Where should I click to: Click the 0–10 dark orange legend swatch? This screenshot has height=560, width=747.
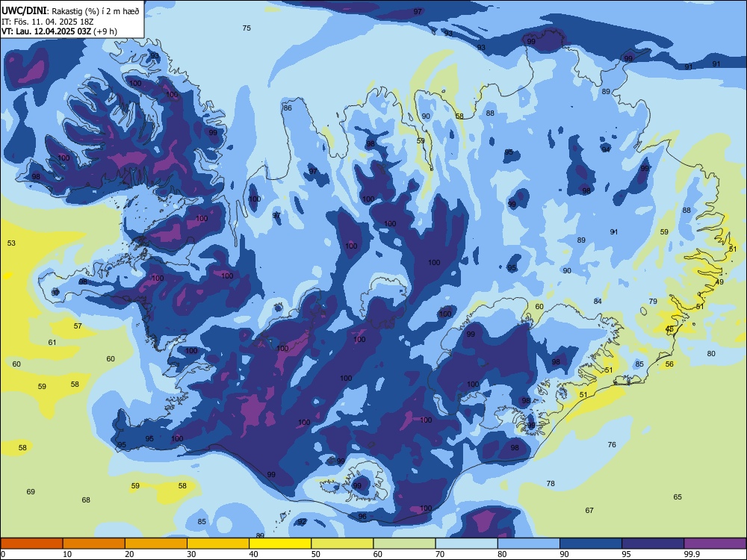[31, 544]
